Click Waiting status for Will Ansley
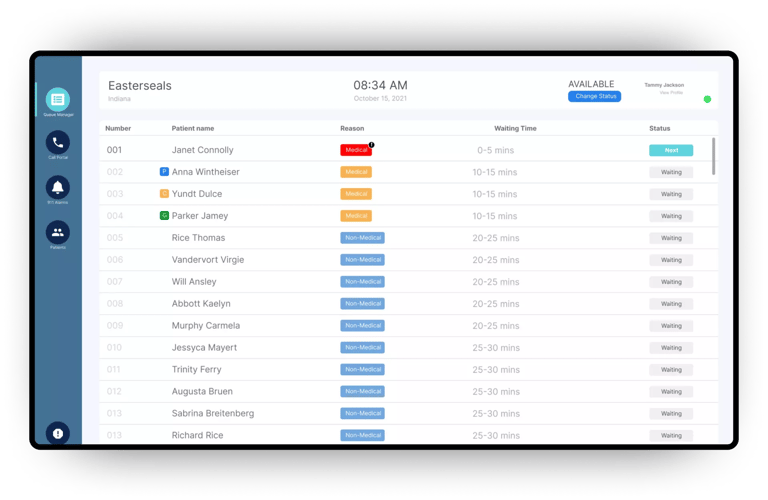The image size is (768, 500). tap(671, 282)
